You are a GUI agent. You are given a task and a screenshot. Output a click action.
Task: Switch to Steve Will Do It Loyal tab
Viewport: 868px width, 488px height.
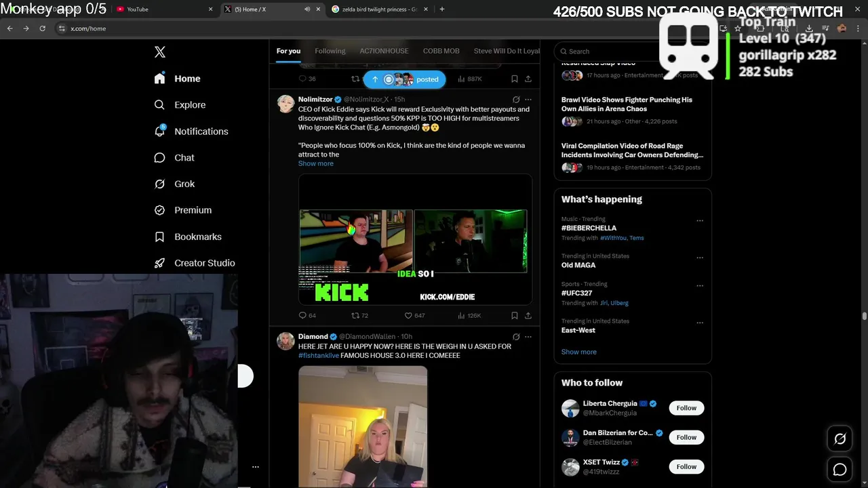coord(507,51)
